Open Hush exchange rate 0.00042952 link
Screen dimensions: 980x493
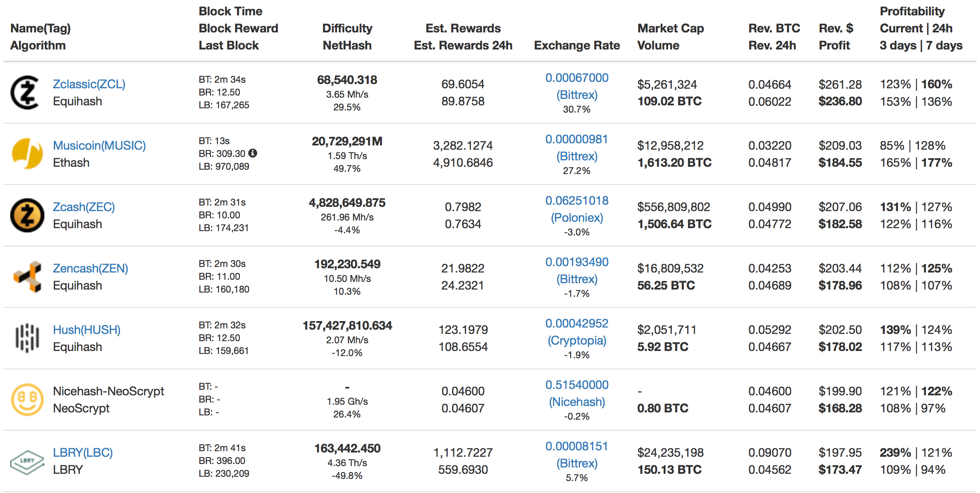pyautogui.click(x=577, y=324)
